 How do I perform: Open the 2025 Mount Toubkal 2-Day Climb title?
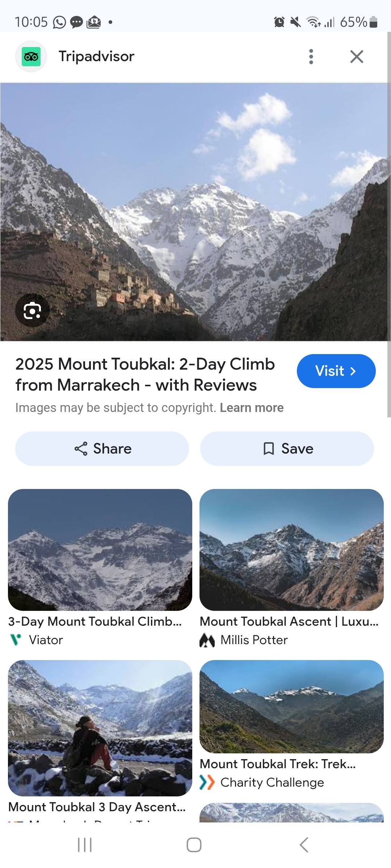[145, 374]
